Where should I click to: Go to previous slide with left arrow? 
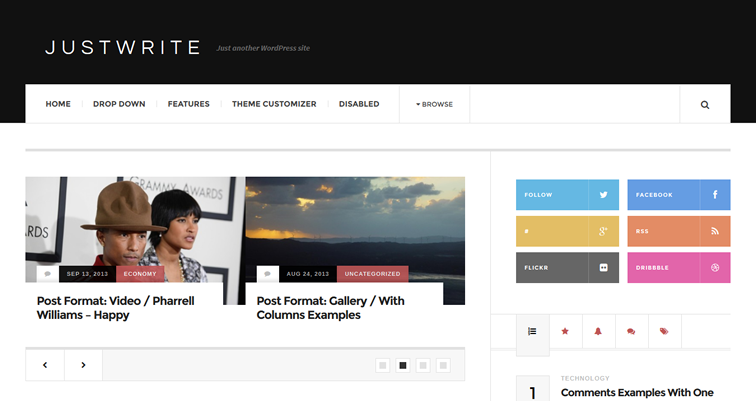click(45, 365)
